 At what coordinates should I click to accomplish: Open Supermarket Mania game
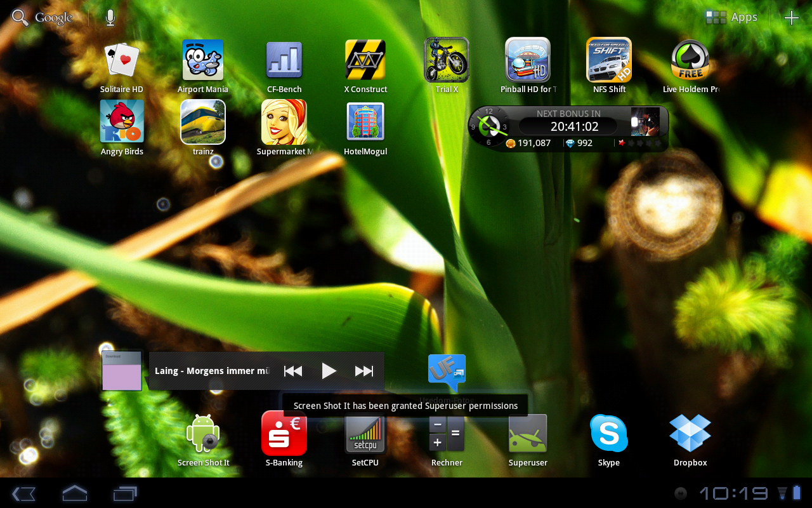284,128
